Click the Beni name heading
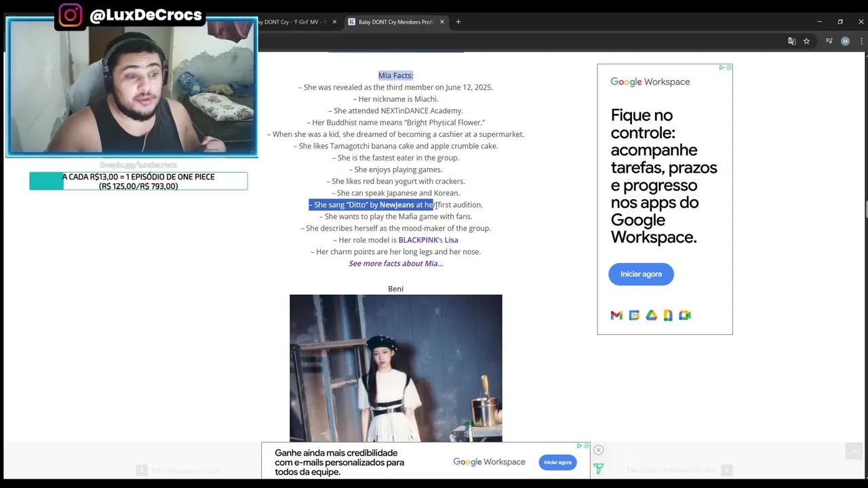Image resolution: width=868 pixels, height=488 pixels. pyautogui.click(x=396, y=289)
